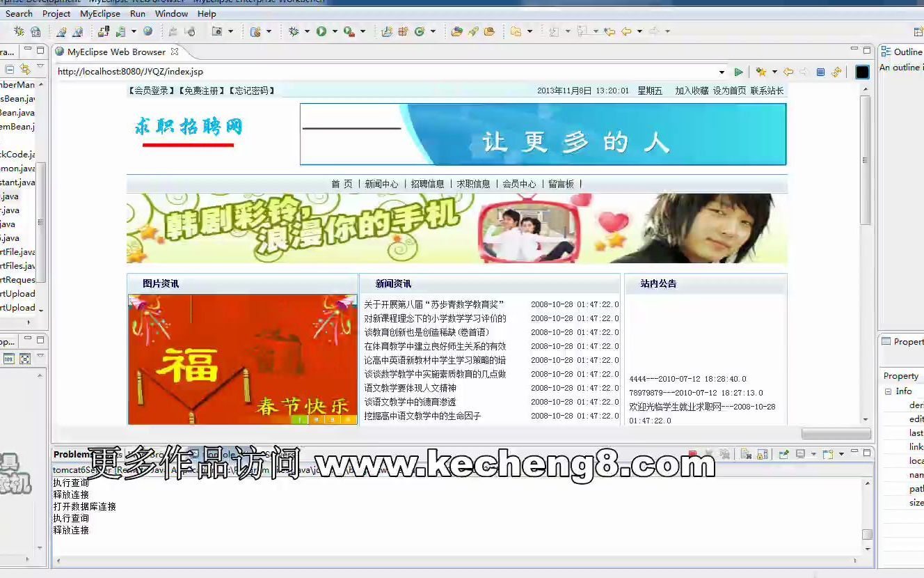Click the New Java Class green C icon
Viewport: 924px width, 578px height.
point(419,31)
